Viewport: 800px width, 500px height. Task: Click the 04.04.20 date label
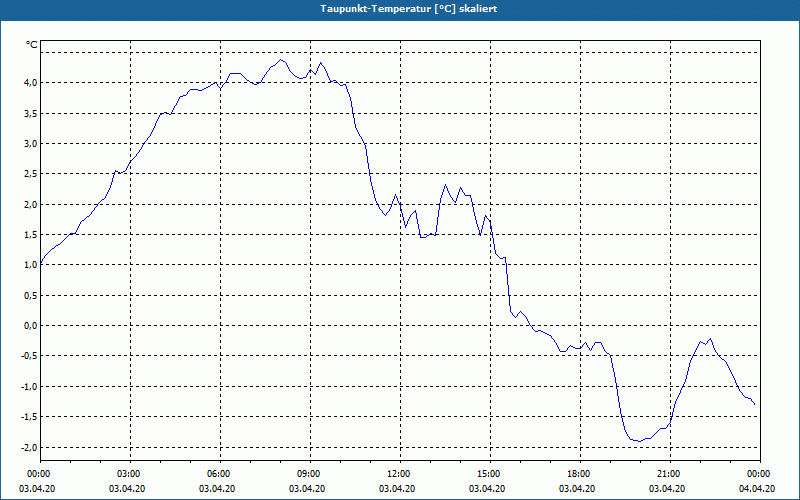click(x=757, y=489)
